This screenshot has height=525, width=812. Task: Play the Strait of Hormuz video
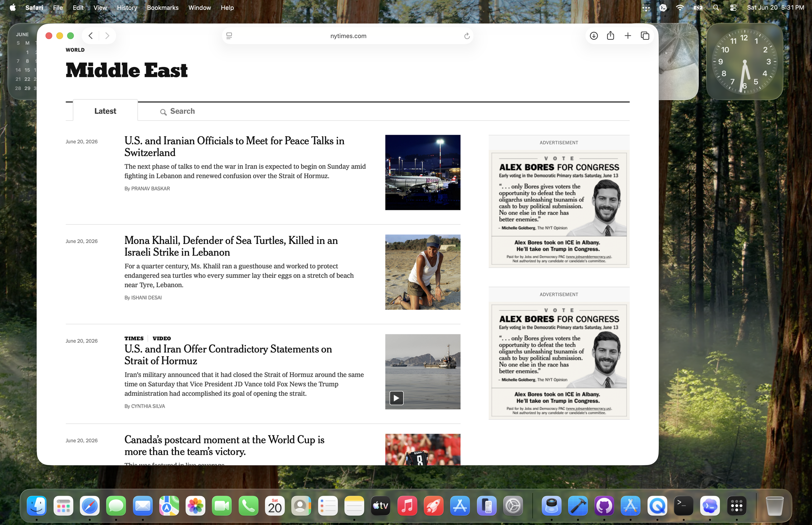[396, 398]
